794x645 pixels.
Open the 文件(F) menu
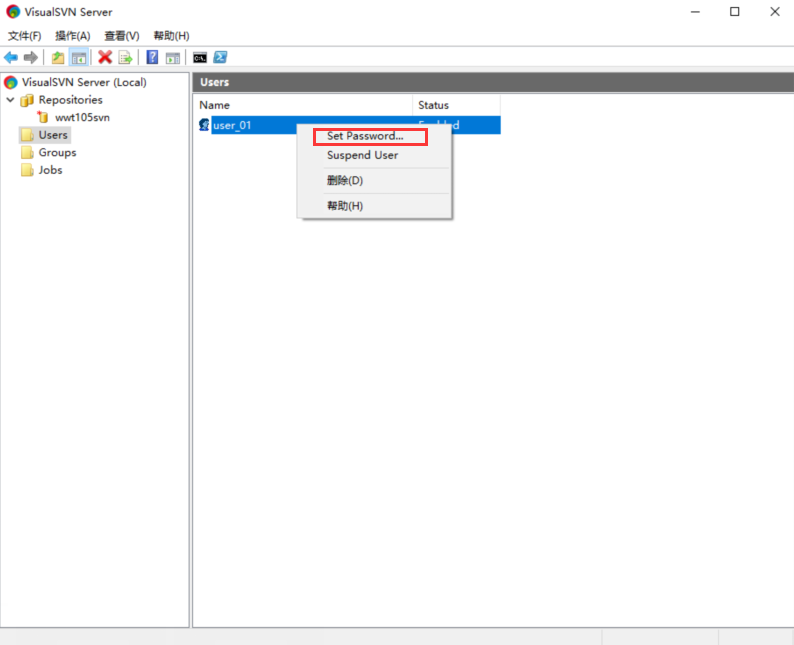click(24, 36)
